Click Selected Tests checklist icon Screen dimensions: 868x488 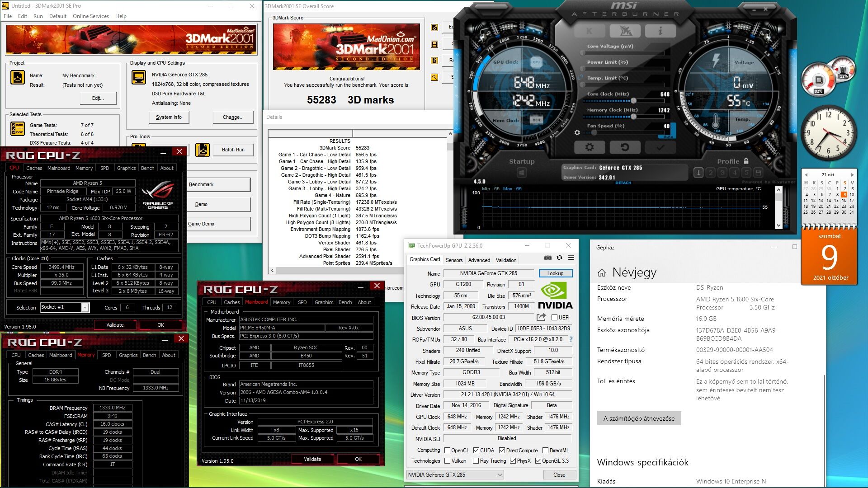click(x=17, y=129)
